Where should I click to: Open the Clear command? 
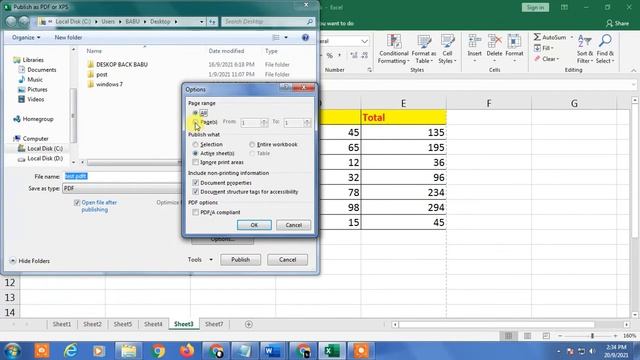coord(546,59)
